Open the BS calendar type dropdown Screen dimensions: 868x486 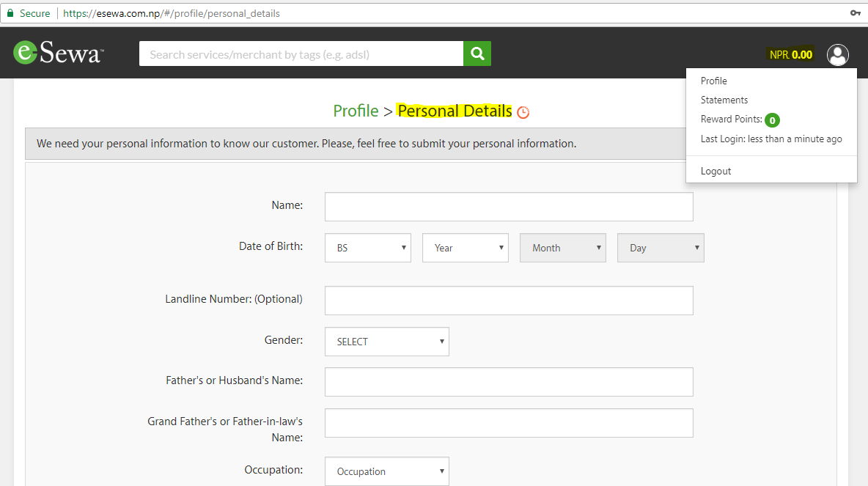point(367,247)
